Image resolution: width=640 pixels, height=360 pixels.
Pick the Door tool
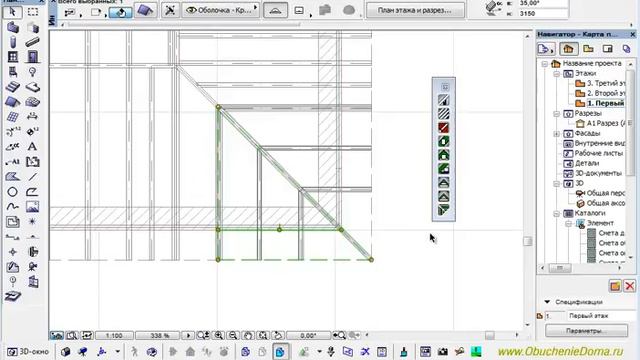click(x=33, y=57)
